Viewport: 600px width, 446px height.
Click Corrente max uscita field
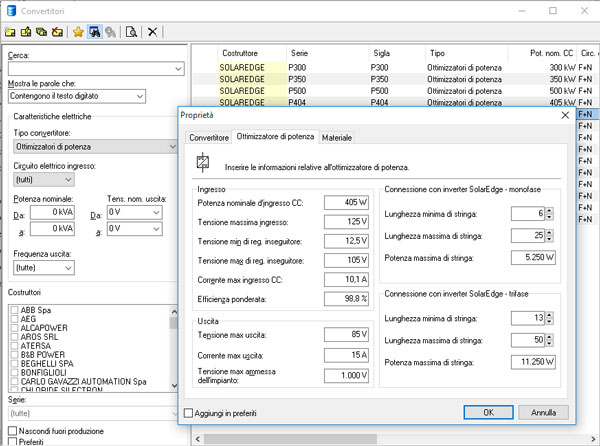346,355
